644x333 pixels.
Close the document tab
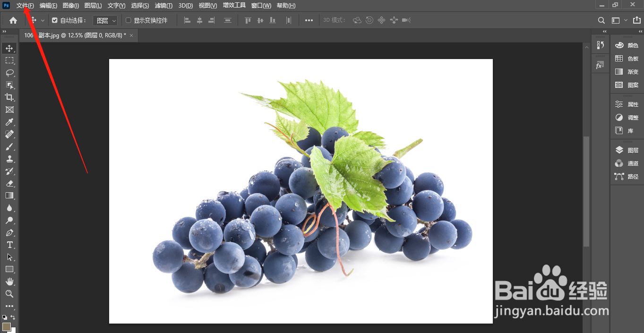[x=131, y=35]
